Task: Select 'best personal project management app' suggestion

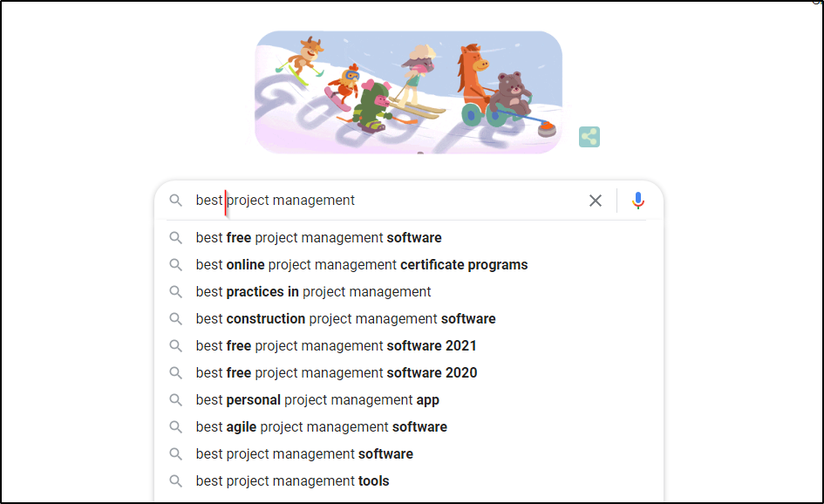Action: (x=317, y=399)
